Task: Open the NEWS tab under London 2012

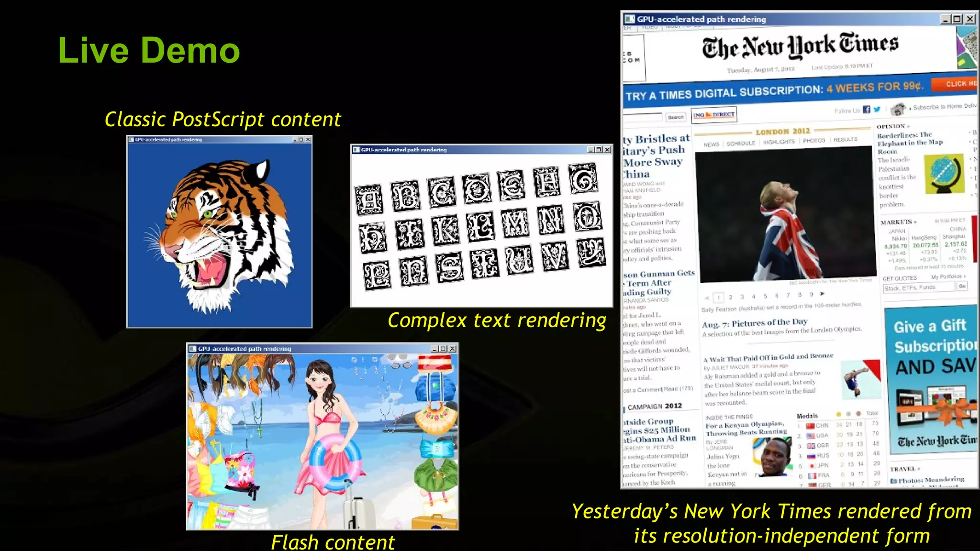Action: coord(712,144)
